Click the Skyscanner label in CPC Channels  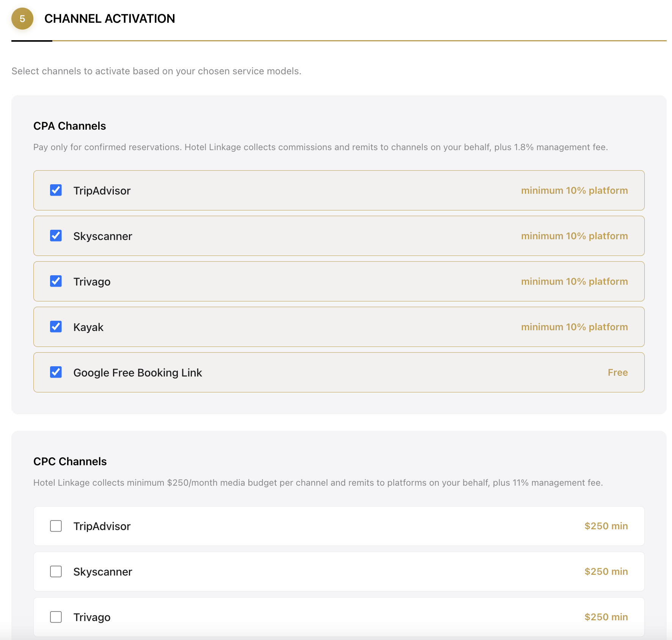click(103, 572)
